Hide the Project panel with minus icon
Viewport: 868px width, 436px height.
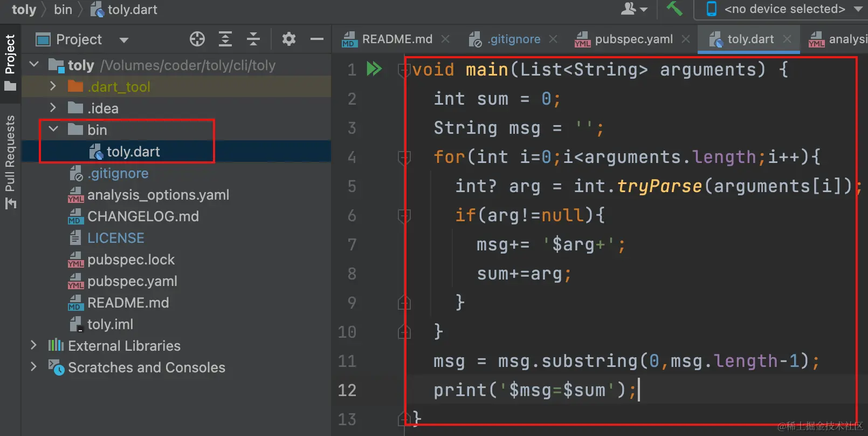[317, 39]
